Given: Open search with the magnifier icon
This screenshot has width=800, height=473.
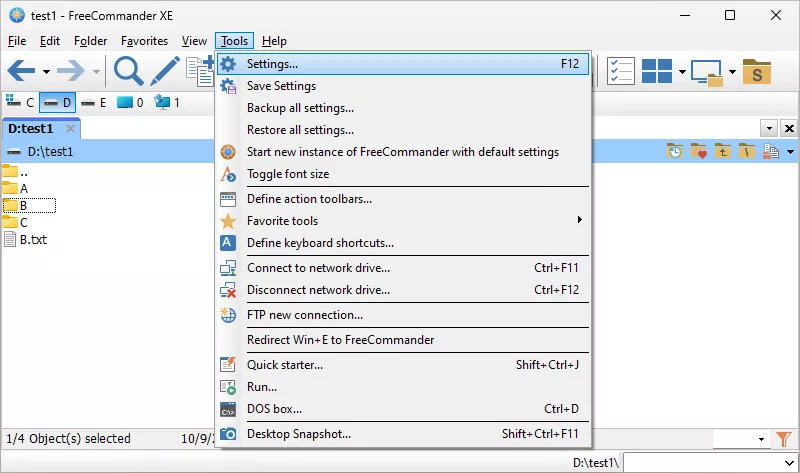Looking at the screenshot, I should pyautogui.click(x=128, y=71).
